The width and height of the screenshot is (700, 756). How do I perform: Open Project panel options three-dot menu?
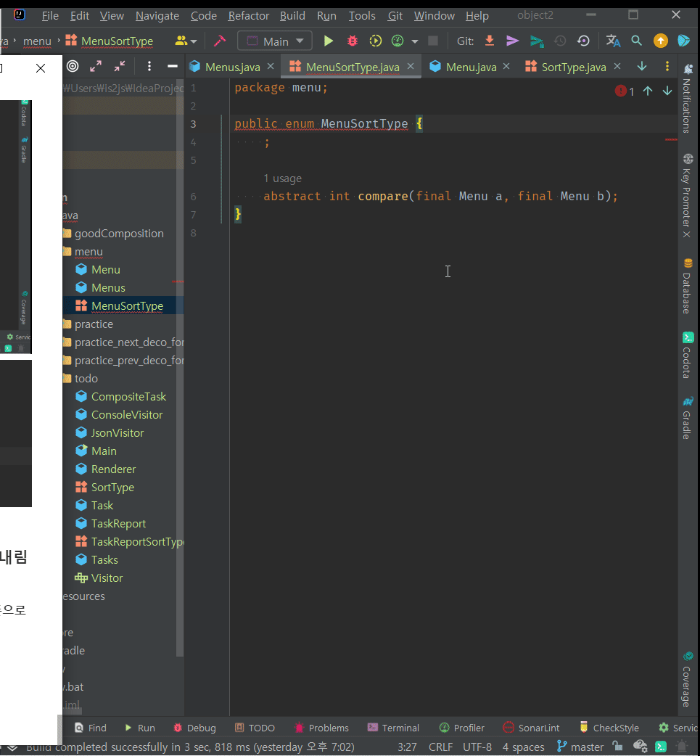click(x=149, y=66)
